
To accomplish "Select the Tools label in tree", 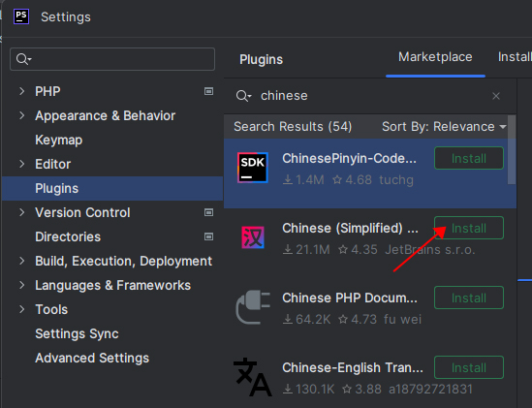I will pos(51,309).
